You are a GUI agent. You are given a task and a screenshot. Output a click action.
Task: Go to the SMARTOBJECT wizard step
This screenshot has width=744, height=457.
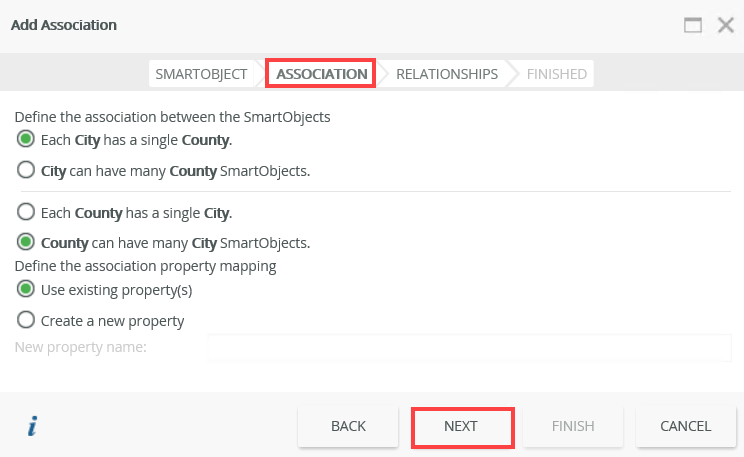[201, 74]
